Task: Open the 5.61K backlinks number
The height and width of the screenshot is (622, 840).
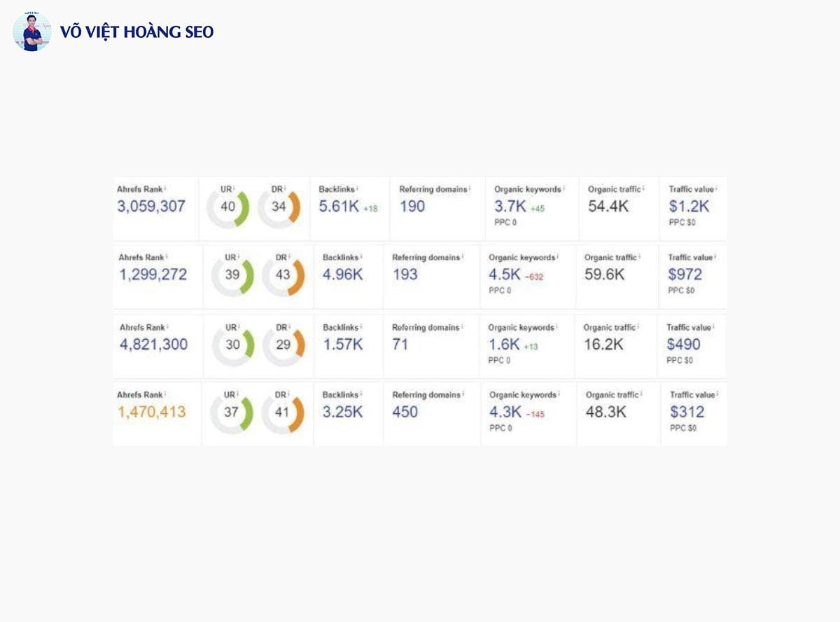Action: pos(339,207)
